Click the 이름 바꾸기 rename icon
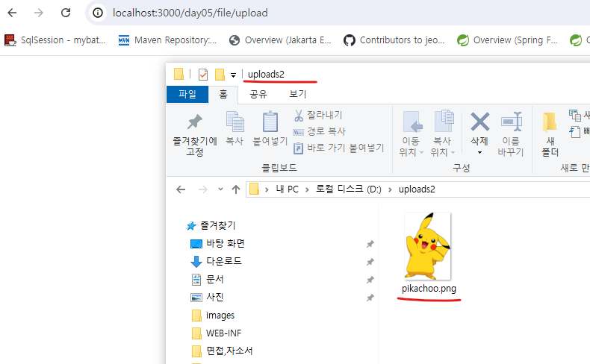 [x=511, y=122]
